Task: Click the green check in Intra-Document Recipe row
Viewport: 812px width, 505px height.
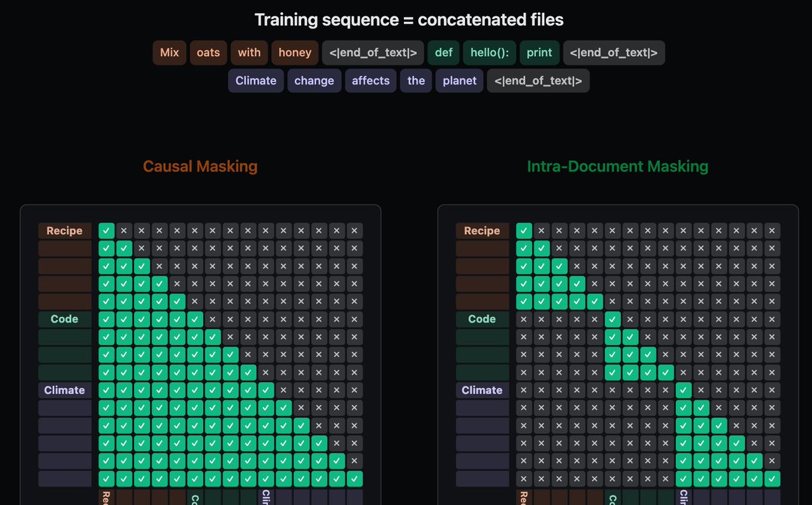Action: (x=524, y=231)
